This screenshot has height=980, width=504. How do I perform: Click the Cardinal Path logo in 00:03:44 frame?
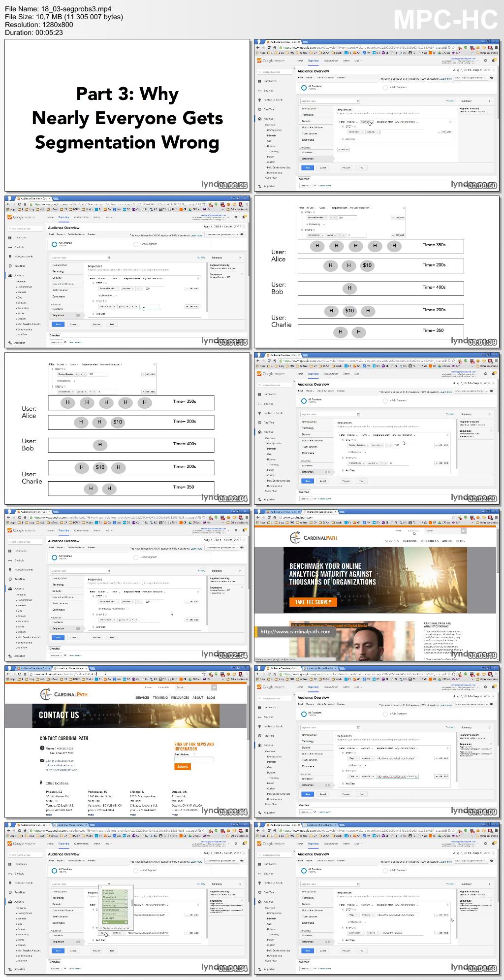coord(64,694)
